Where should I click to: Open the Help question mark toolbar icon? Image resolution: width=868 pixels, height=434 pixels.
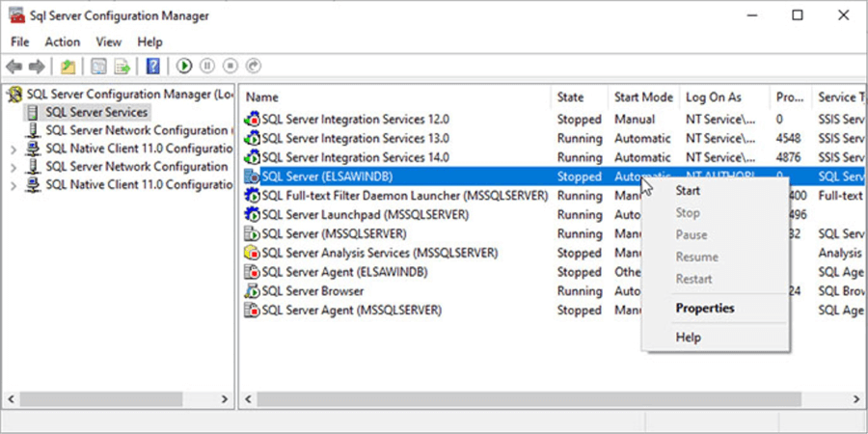tap(152, 67)
